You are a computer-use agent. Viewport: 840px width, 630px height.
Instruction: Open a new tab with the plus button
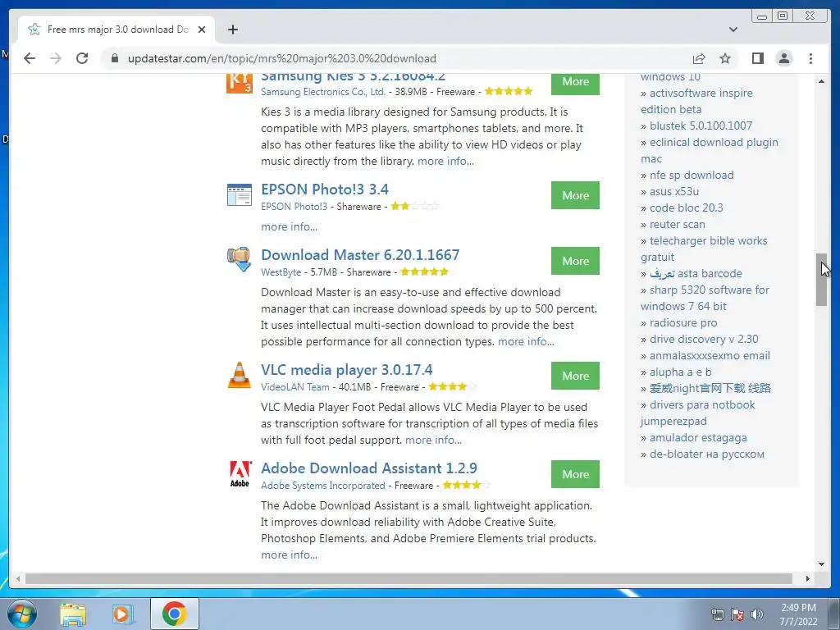(x=232, y=30)
